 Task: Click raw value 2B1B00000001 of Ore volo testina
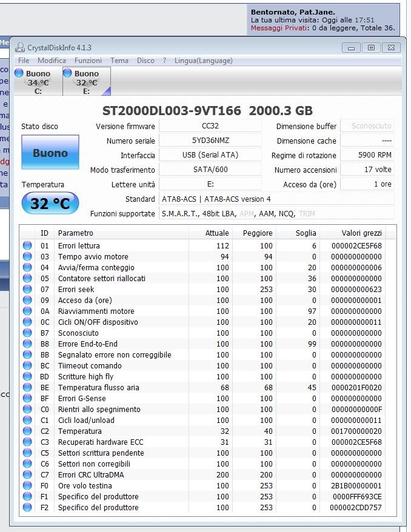click(356, 485)
